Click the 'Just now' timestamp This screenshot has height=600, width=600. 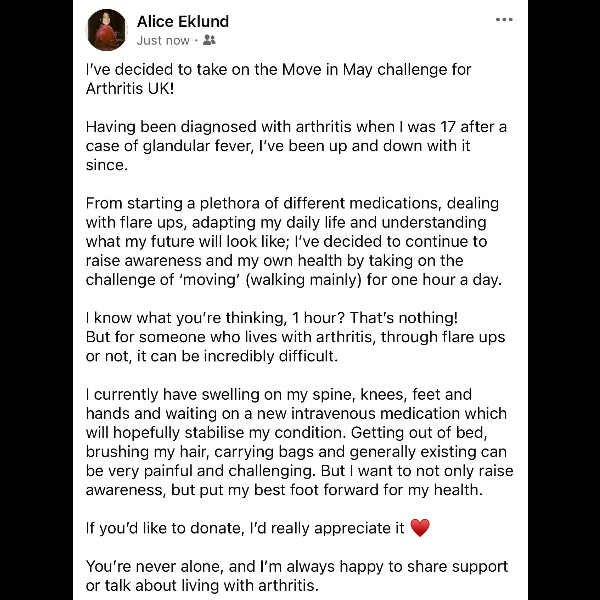click(x=163, y=40)
